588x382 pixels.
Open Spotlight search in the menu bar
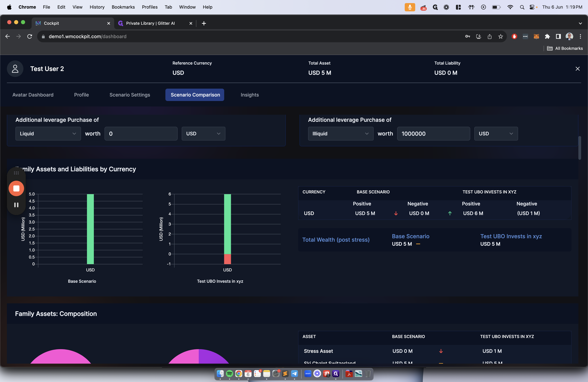tap(522, 7)
